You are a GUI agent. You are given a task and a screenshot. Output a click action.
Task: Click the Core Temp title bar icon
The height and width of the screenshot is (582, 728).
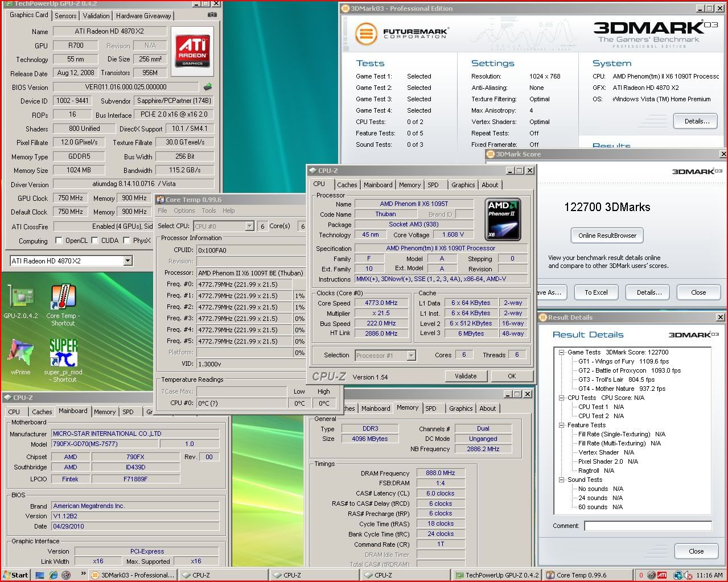[160, 200]
